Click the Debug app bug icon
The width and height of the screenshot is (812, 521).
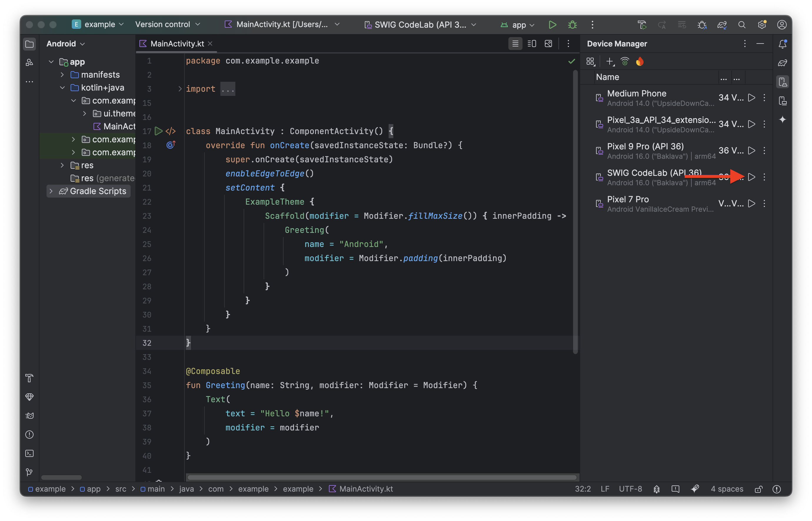572,24
